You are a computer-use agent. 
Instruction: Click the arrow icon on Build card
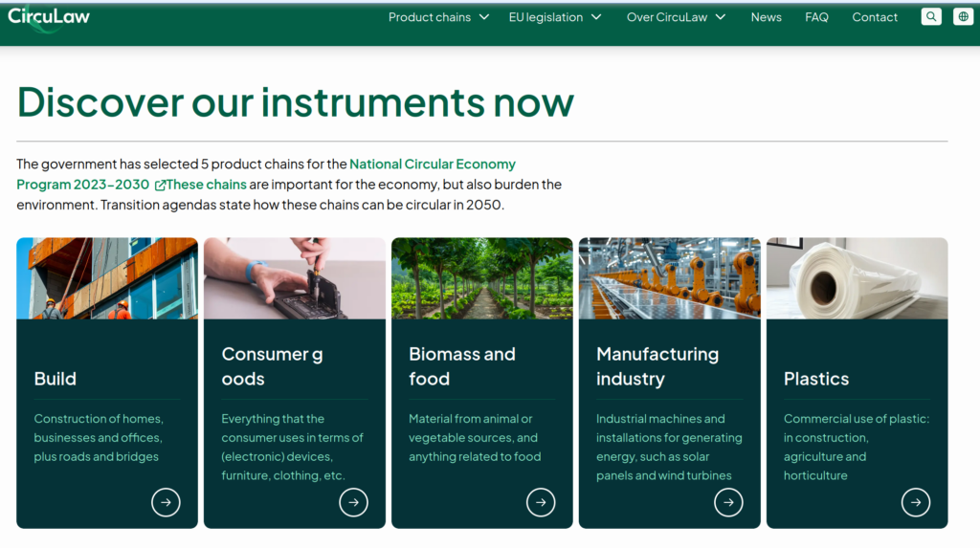point(166,502)
